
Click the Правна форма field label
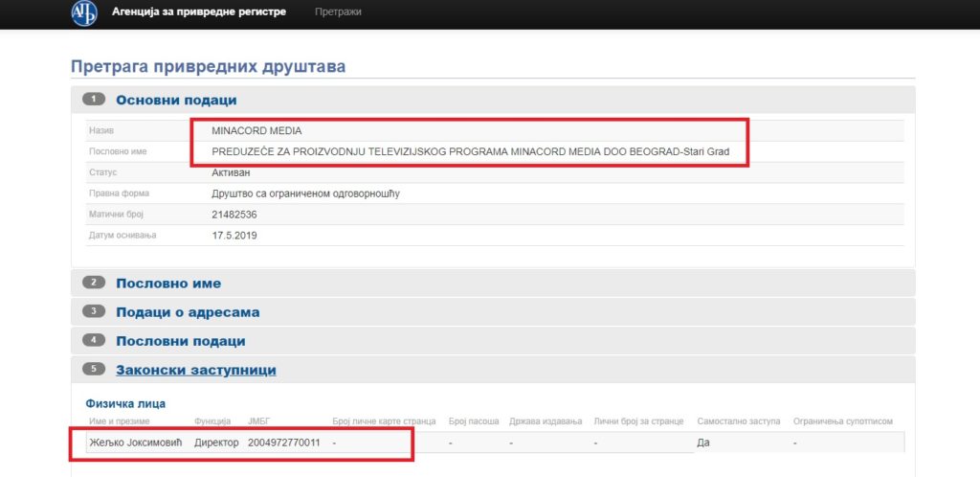tap(119, 193)
